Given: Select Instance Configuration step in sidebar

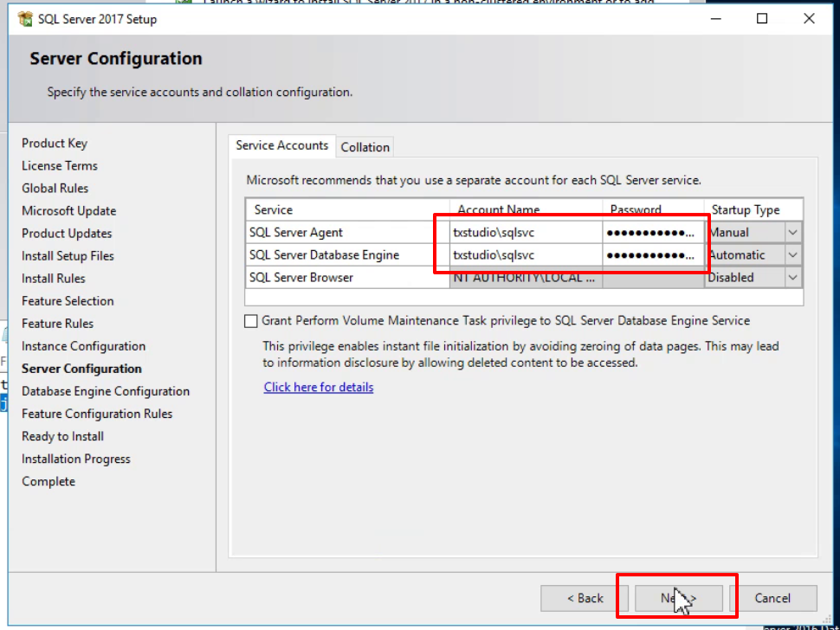Looking at the screenshot, I should pos(83,346).
